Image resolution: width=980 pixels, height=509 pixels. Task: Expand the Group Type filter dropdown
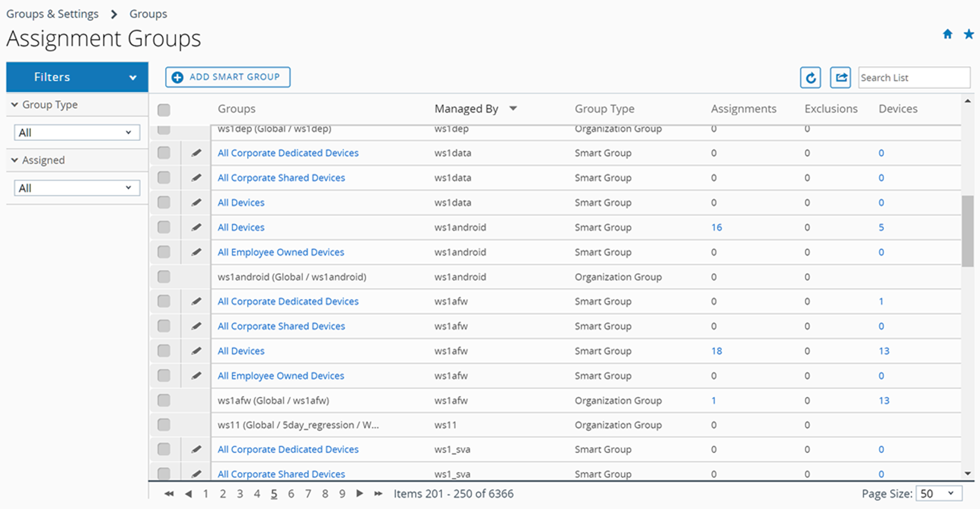coord(77,132)
